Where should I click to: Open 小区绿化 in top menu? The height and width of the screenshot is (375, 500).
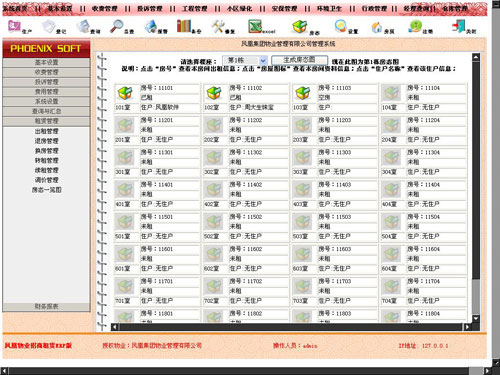pos(239,9)
